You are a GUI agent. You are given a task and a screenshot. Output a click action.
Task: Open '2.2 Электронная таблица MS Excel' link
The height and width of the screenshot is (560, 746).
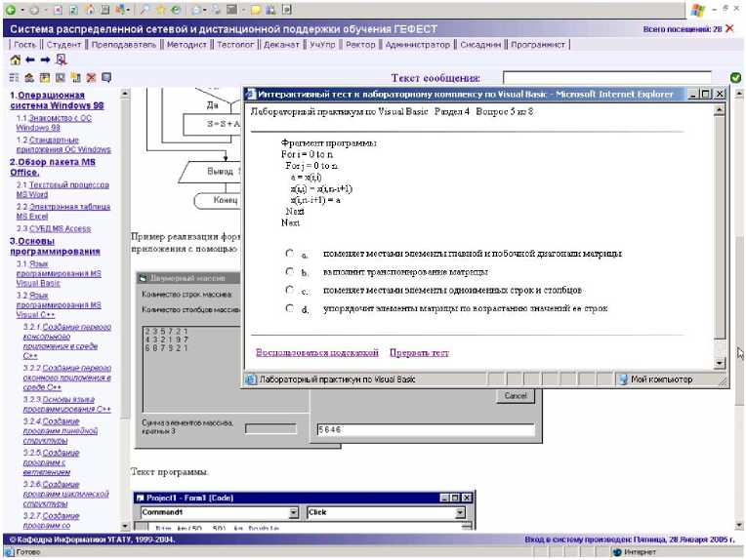(63, 212)
